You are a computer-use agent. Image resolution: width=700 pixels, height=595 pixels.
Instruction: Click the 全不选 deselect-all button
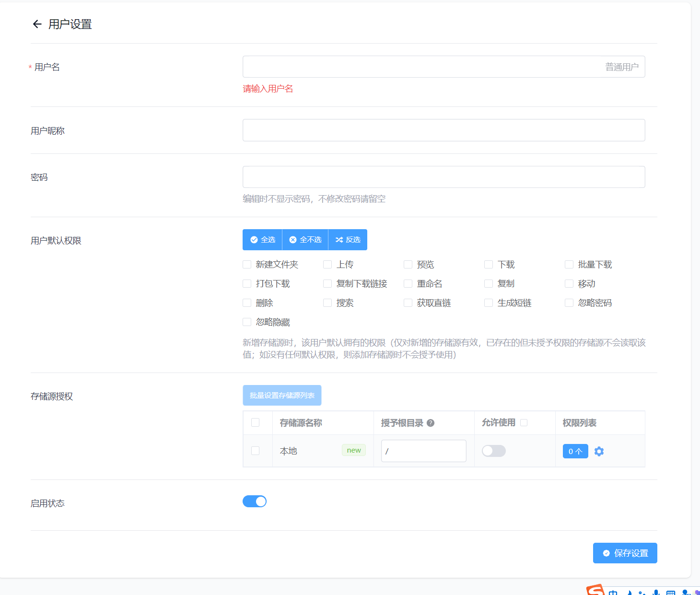[305, 240]
